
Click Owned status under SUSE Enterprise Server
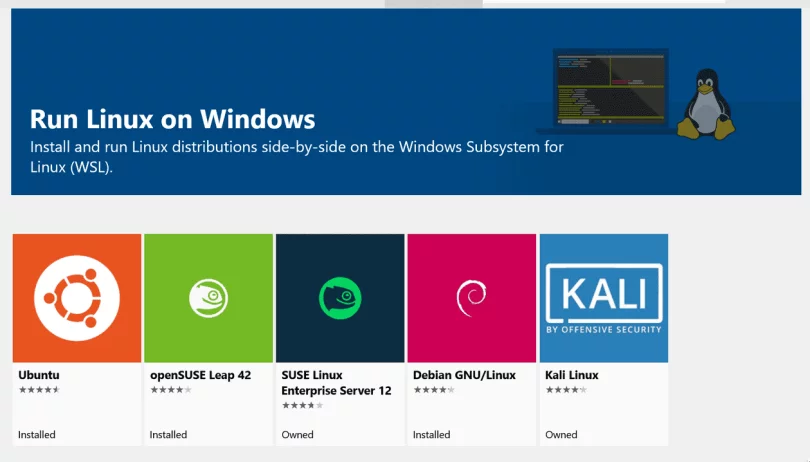tap(298, 435)
